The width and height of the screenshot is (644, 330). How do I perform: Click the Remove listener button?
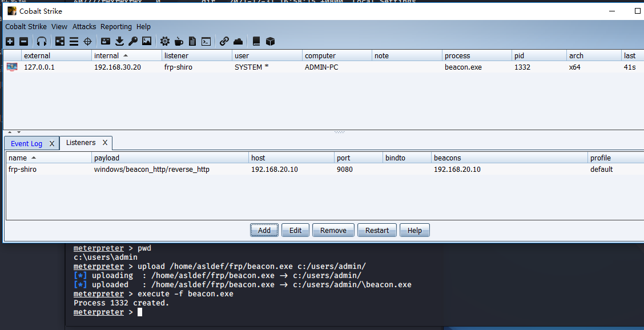tap(333, 231)
